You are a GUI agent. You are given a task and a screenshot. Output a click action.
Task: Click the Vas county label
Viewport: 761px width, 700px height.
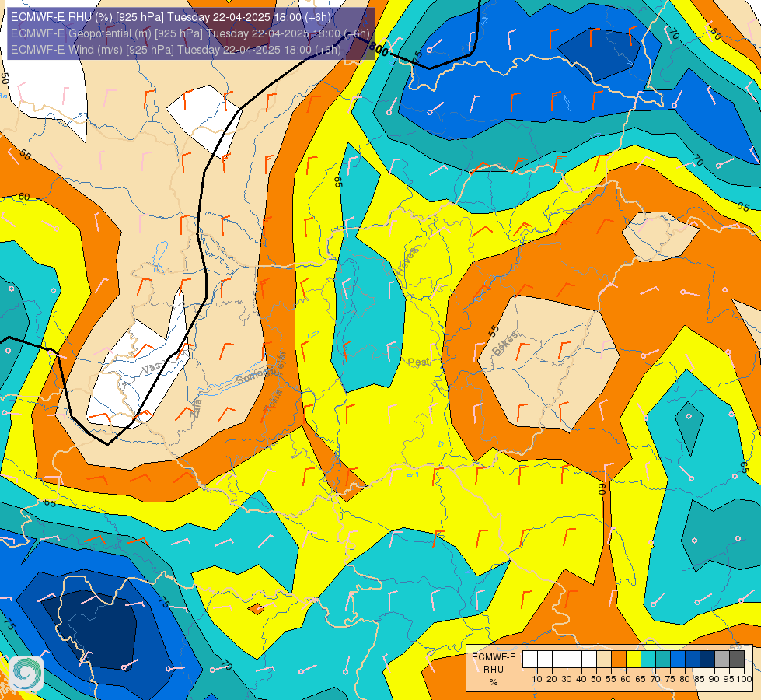(x=152, y=369)
